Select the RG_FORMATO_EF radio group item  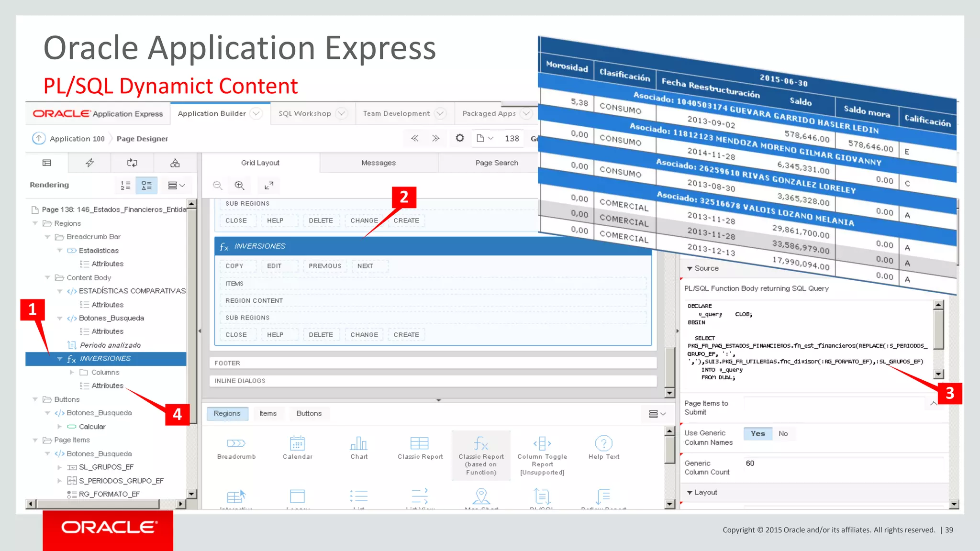109,494
